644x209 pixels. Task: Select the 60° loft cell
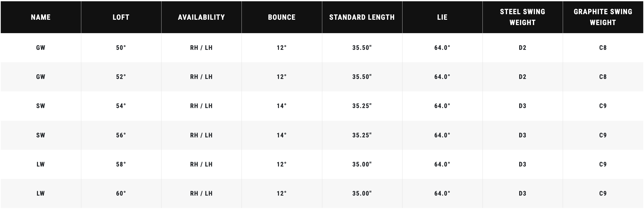tap(121, 193)
